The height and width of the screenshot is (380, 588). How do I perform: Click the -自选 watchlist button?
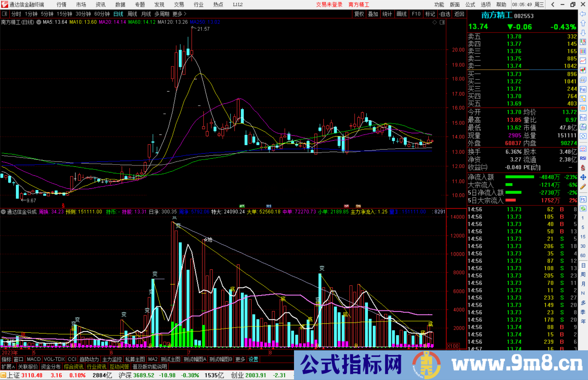click(445, 14)
